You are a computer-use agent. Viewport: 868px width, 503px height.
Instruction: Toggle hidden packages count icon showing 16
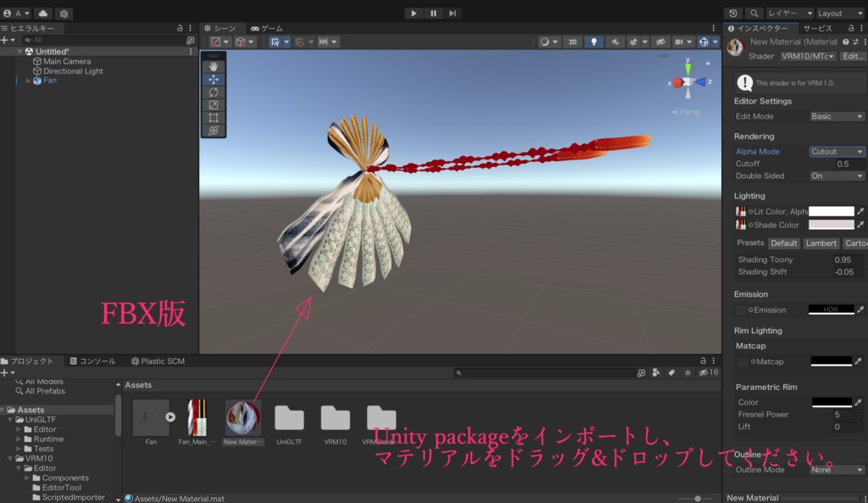click(709, 373)
